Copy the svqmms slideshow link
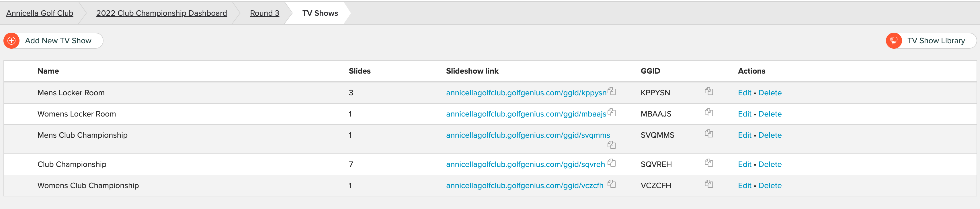 click(611, 145)
